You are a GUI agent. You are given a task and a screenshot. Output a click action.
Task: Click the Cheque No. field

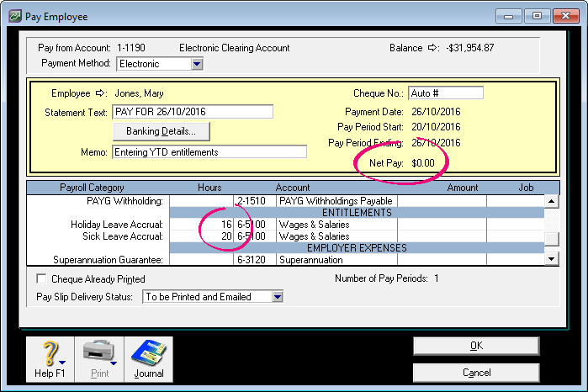(x=445, y=93)
